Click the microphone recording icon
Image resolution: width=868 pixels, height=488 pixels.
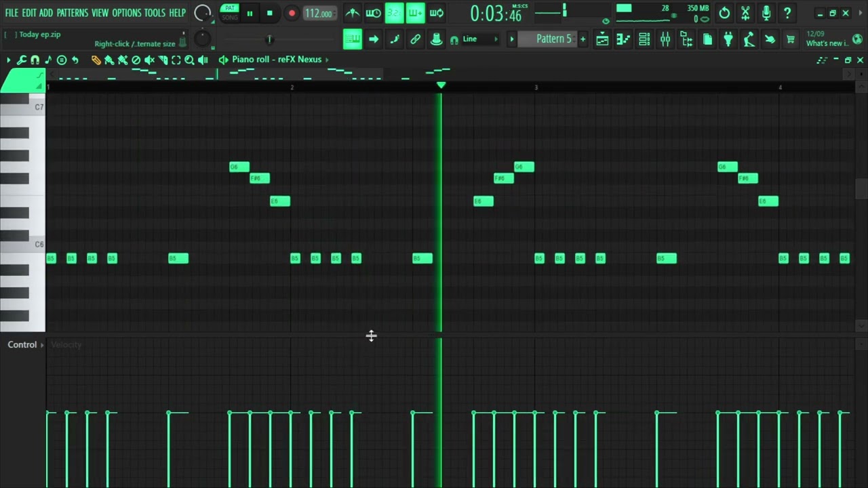pyautogui.click(x=766, y=13)
